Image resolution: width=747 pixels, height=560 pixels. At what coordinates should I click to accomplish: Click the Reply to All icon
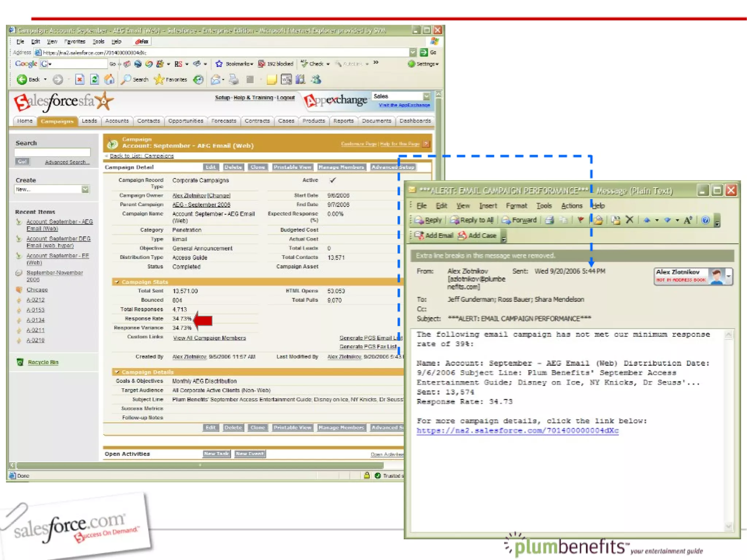point(455,220)
